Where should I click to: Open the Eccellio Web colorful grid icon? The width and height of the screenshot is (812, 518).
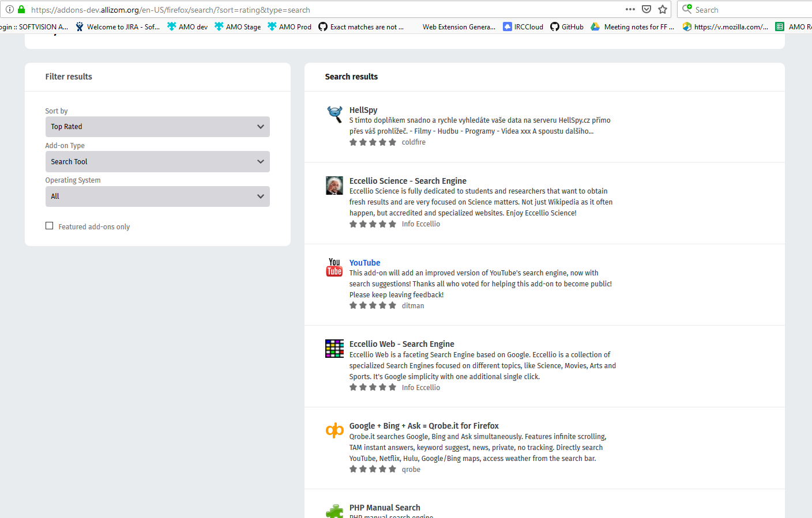tap(334, 349)
